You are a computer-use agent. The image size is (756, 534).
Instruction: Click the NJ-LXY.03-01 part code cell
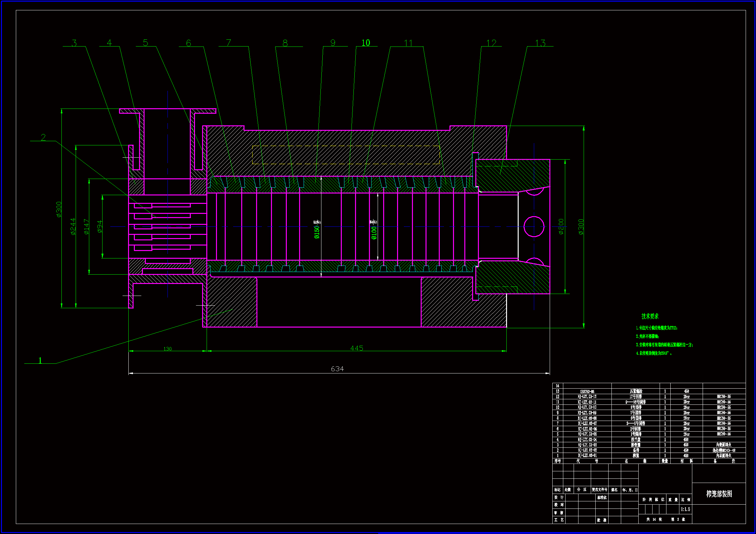[587, 456]
